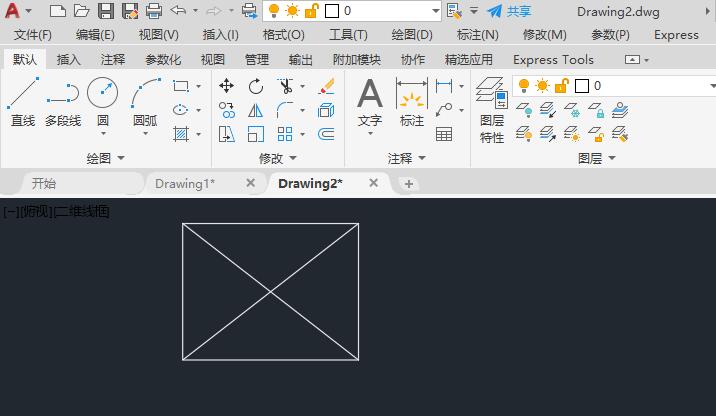Select the rectangular Array tool
This screenshot has width=716, height=416.
pos(285,134)
